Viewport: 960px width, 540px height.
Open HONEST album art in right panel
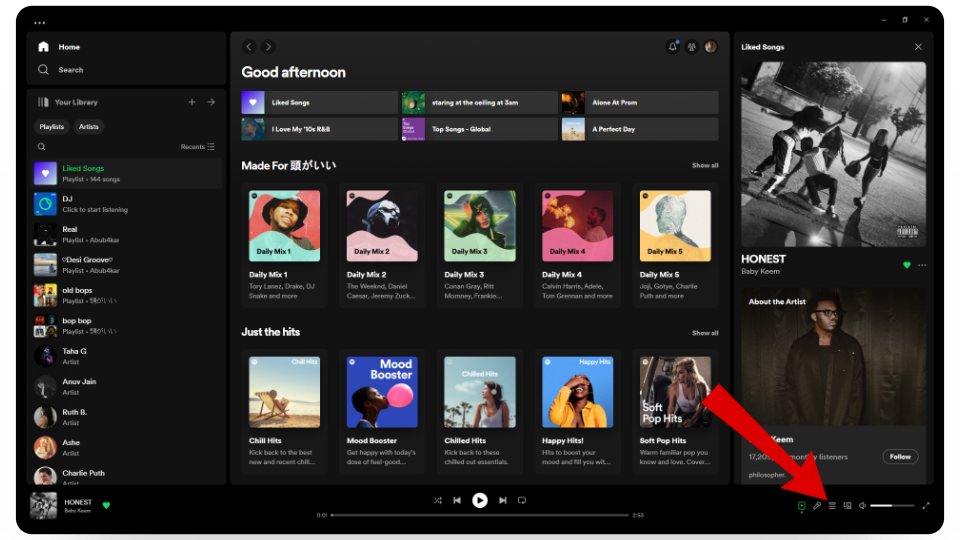(x=834, y=154)
